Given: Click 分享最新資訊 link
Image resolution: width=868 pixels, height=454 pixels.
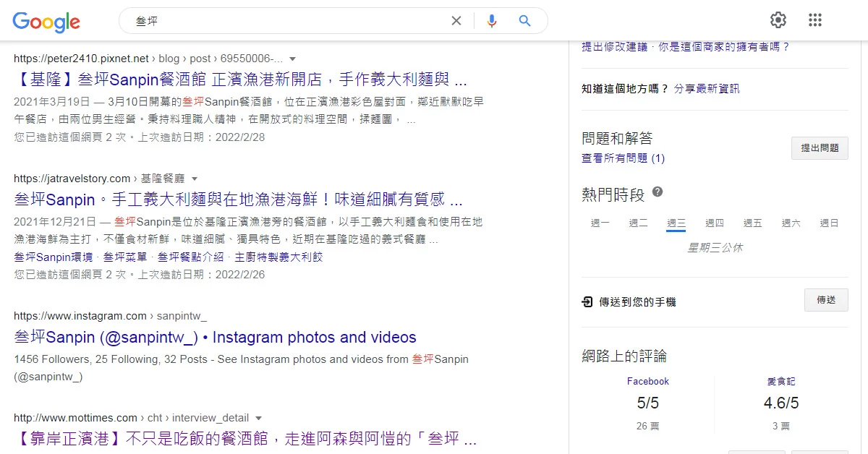Looking at the screenshot, I should click(707, 89).
